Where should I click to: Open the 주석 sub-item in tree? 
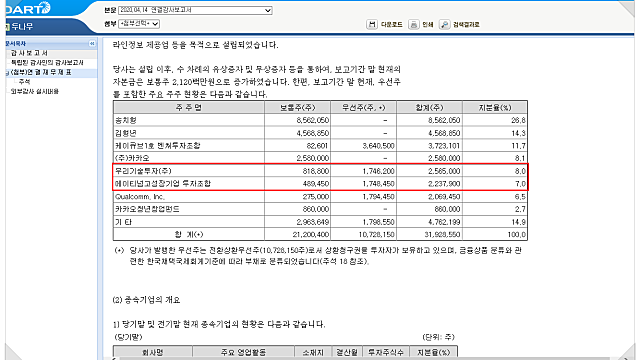(24, 82)
